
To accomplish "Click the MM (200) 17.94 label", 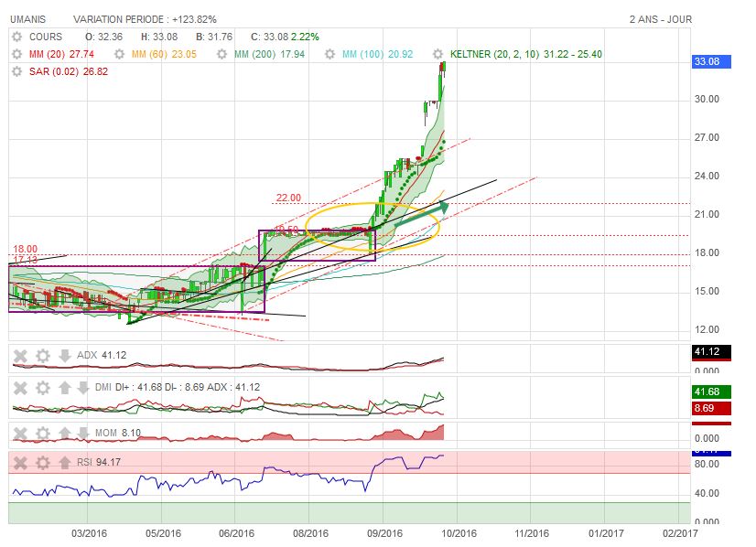I will pos(269,54).
